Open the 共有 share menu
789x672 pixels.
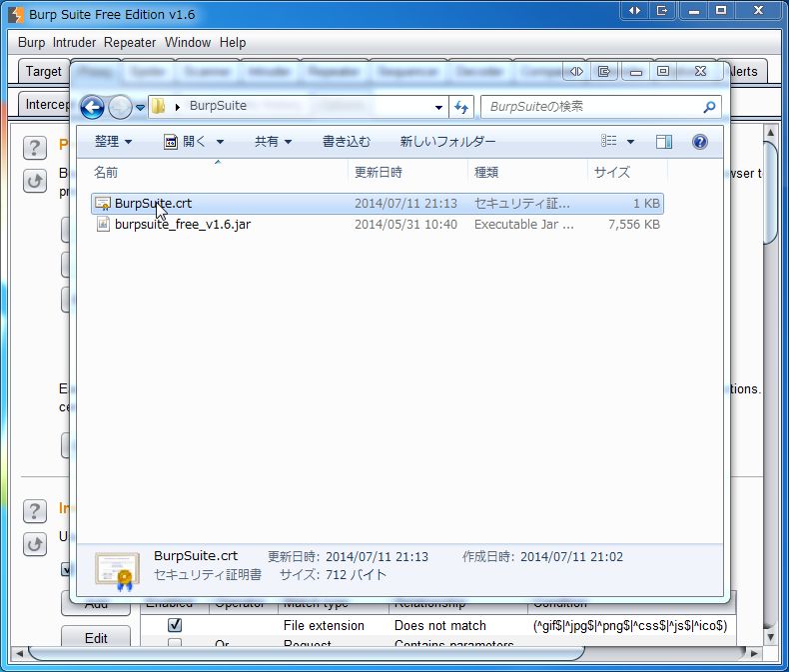coord(273,142)
